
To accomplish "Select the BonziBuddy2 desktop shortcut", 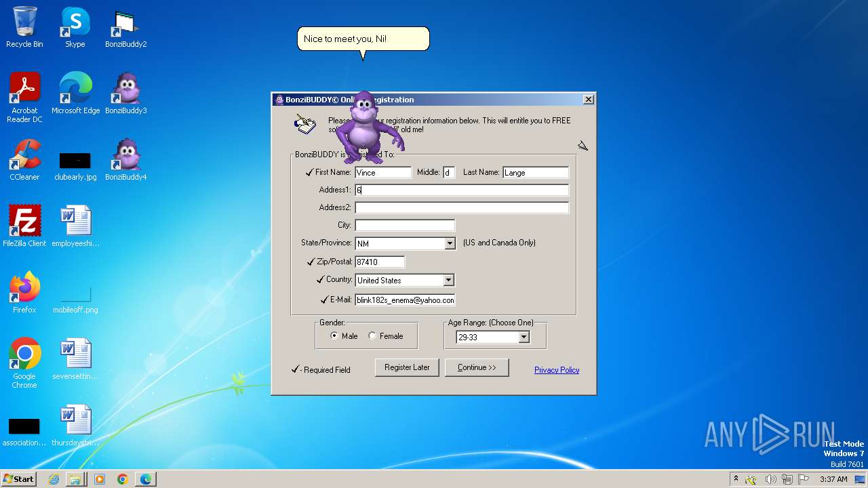I will click(125, 27).
